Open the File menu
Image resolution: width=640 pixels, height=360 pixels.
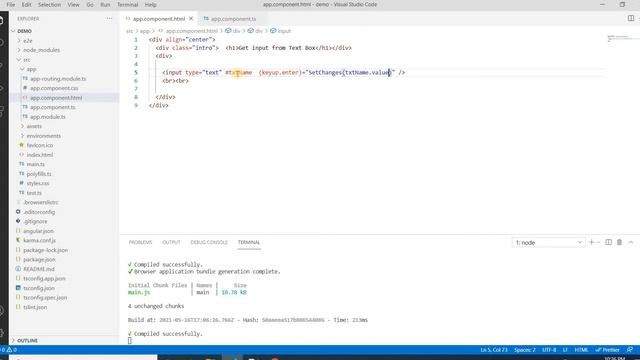click(11, 4)
